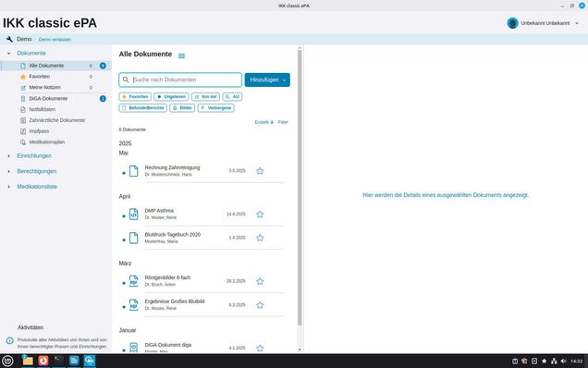Toggle the Von mir filter chip
The image size is (588, 368).
[x=205, y=97]
